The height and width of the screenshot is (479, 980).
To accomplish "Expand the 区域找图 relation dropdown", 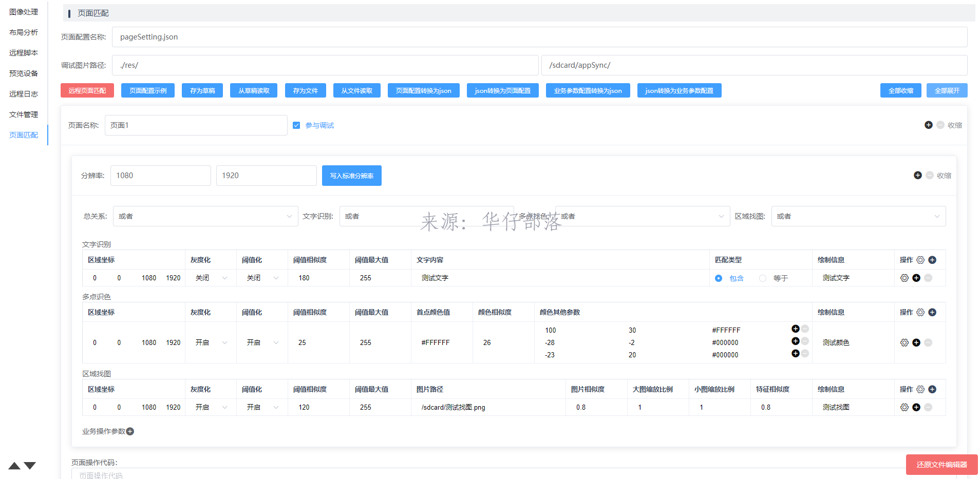I will 858,216.
